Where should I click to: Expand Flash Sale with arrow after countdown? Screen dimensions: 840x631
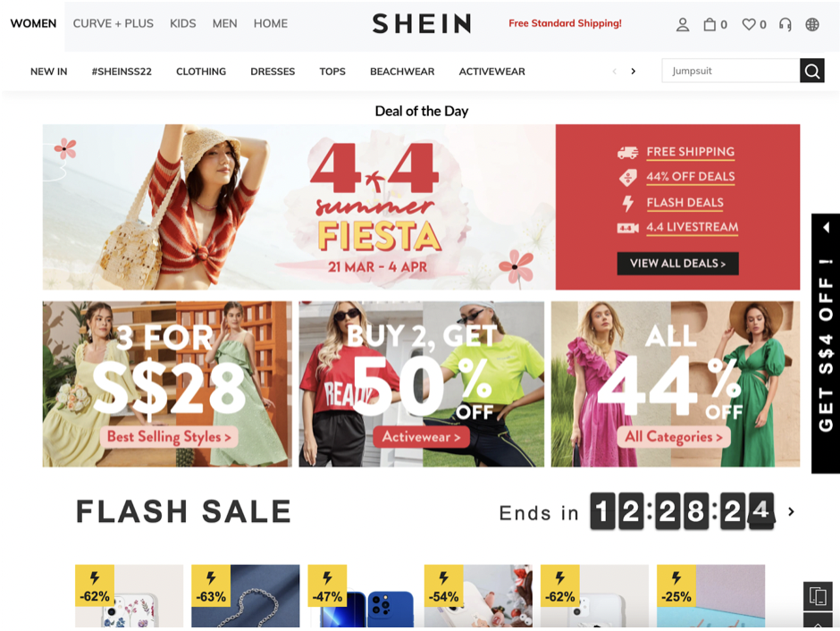[791, 512]
